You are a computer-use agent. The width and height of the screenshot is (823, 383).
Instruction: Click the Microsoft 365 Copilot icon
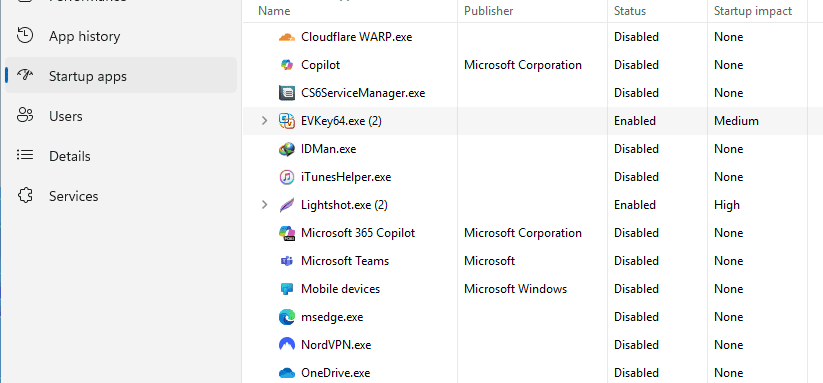pyautogui.click(x=287, y=233)
